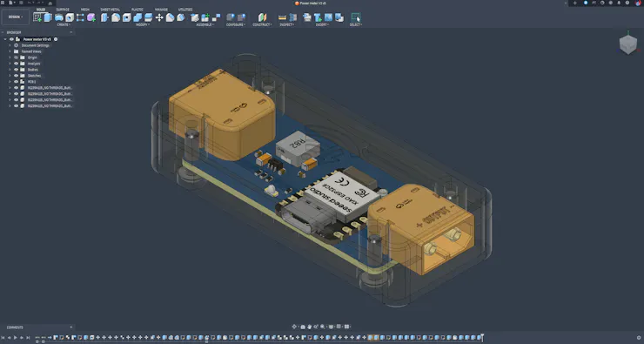The width and height of the screenshot is (644, 344).
Task: Open the Help question mark icon
Action: (627, 3)
